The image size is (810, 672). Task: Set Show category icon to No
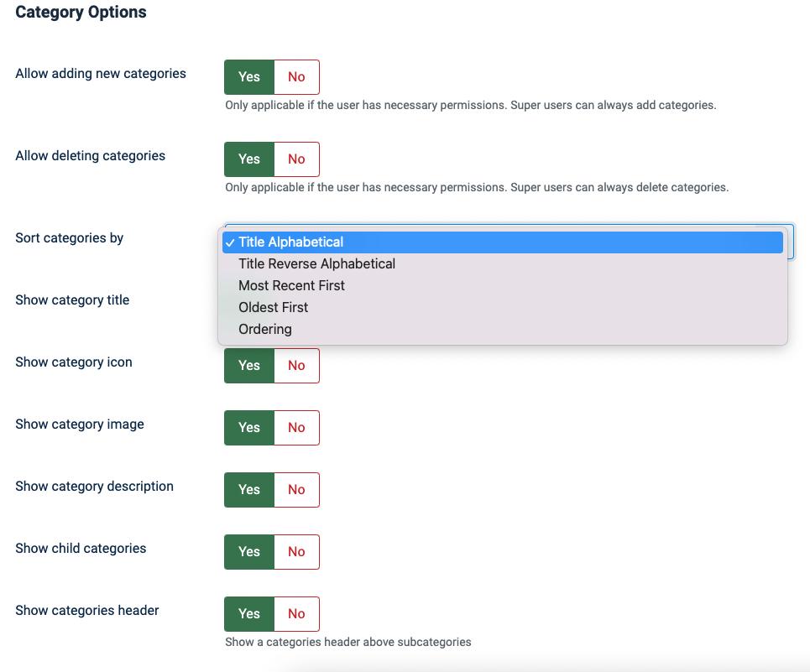tap(296, 366)
